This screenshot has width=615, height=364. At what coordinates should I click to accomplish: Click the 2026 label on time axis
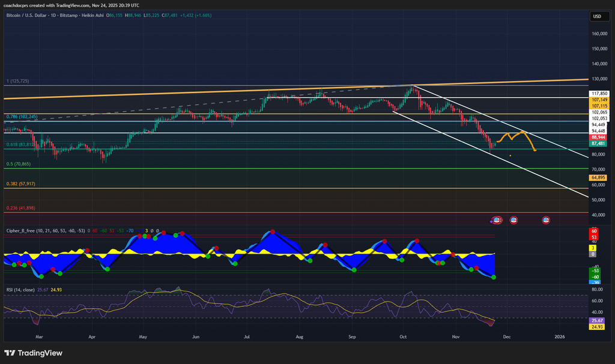(x=559, y=338)
